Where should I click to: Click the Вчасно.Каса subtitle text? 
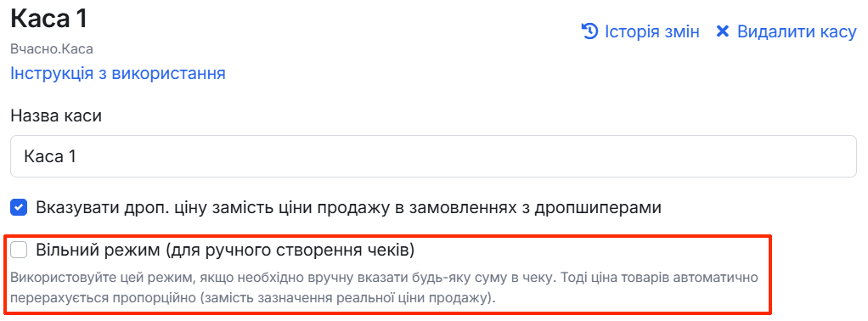pyautogui.click(x=52, y=49)
